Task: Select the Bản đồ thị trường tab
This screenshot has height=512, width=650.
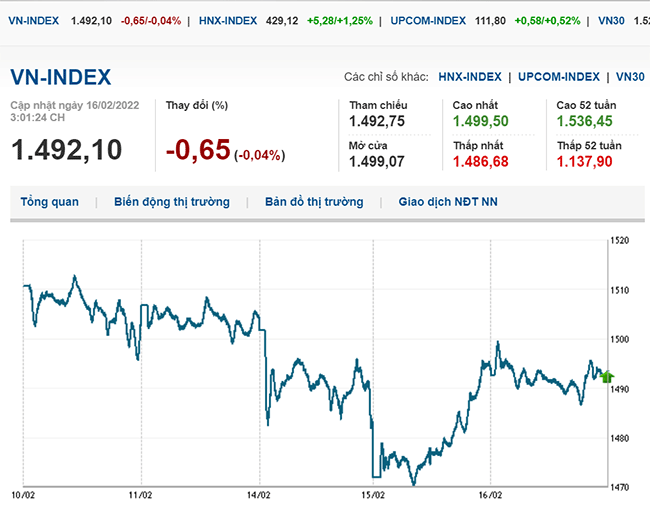Action: (314, 202)
